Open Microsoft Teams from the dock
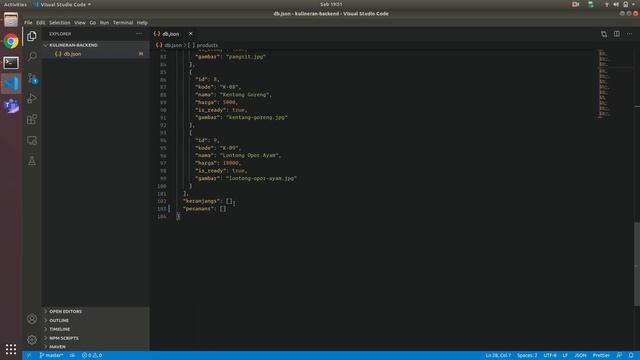Screen dimensions: 640x360 (11, 106)
